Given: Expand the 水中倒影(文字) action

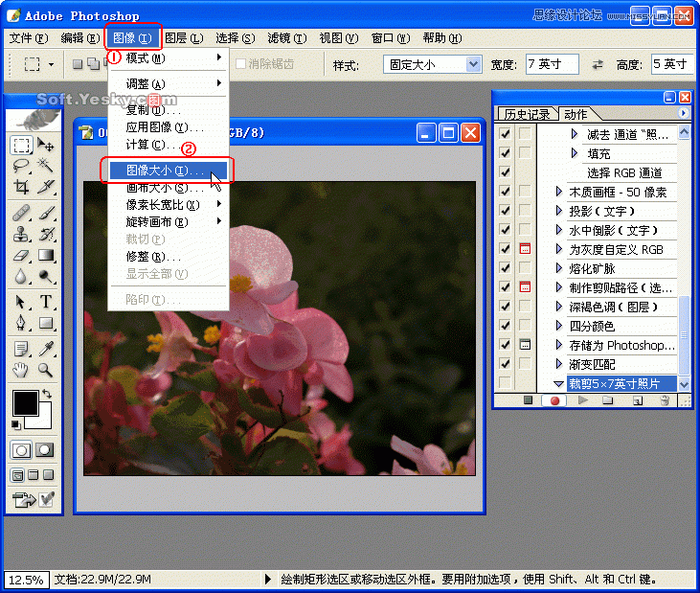Looking at the screenshot, I should point(558,230).
